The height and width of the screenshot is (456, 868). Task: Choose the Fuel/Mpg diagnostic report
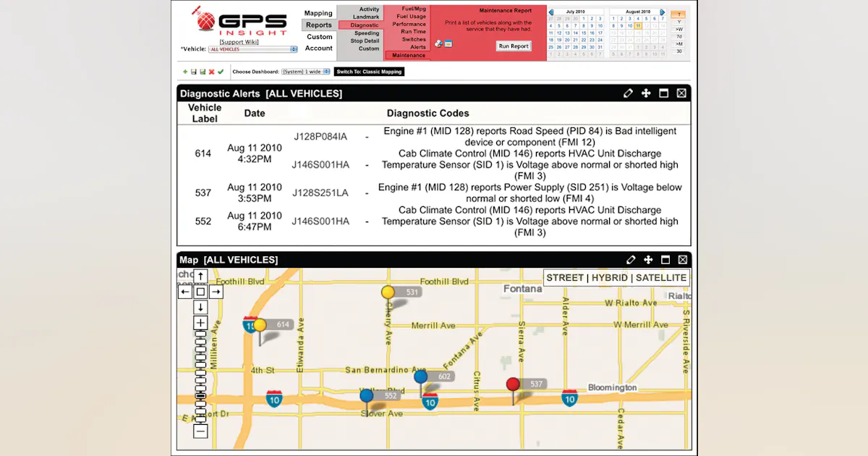[414, 9]
